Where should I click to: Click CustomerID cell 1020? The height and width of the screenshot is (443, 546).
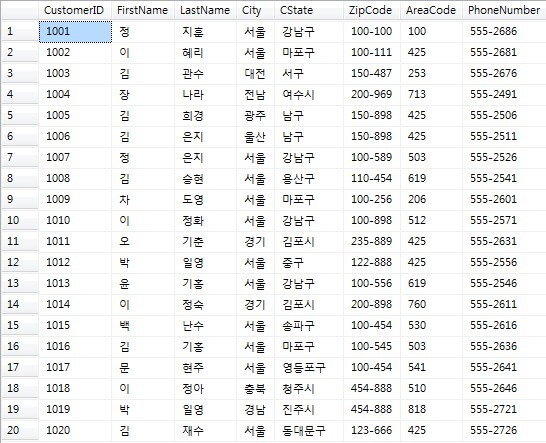point(75,430)
